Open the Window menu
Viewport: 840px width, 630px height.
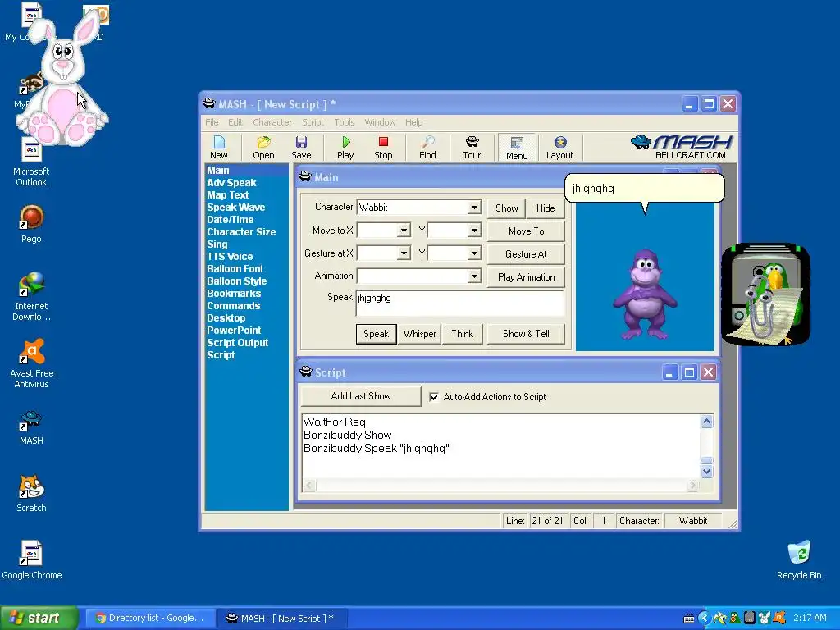coord(380,122)
